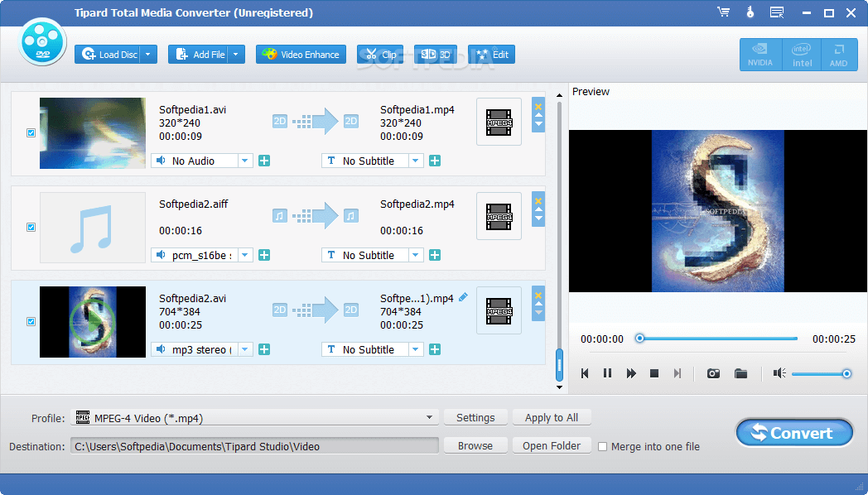Click the speaker icon to mute preview
This screenshot has height=495, width=868.
779,373
